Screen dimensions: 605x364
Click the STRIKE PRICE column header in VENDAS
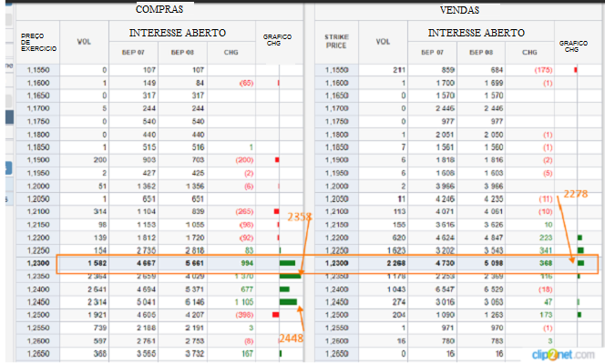336,41
